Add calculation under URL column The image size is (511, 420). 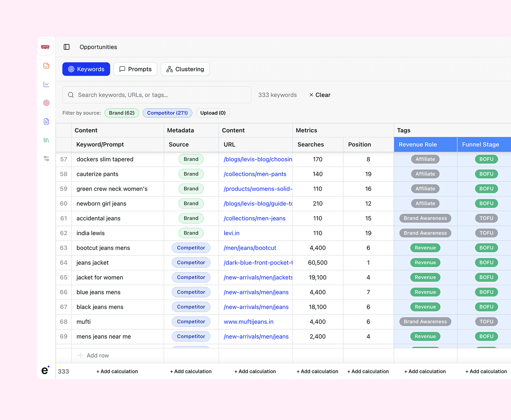(255, 371)
